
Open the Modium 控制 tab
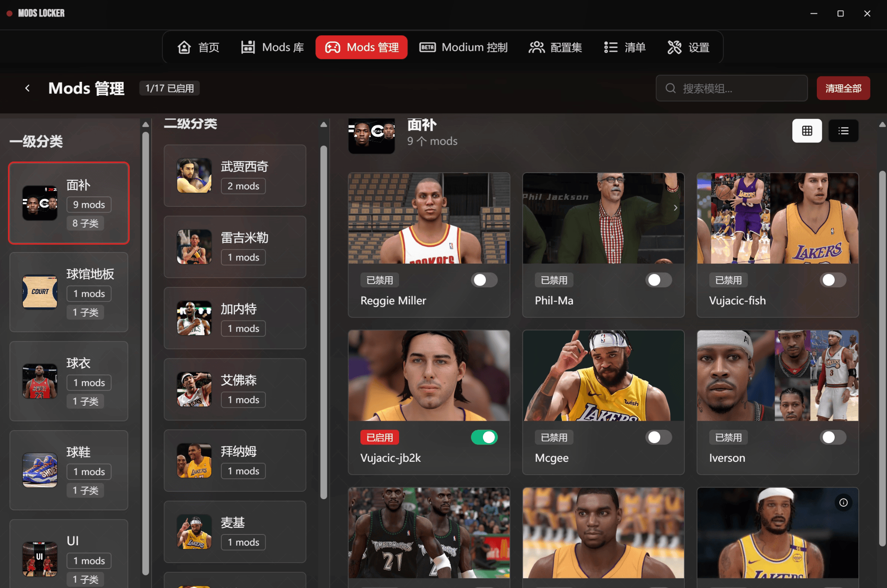pyautogui.click(x=463, y=47)
